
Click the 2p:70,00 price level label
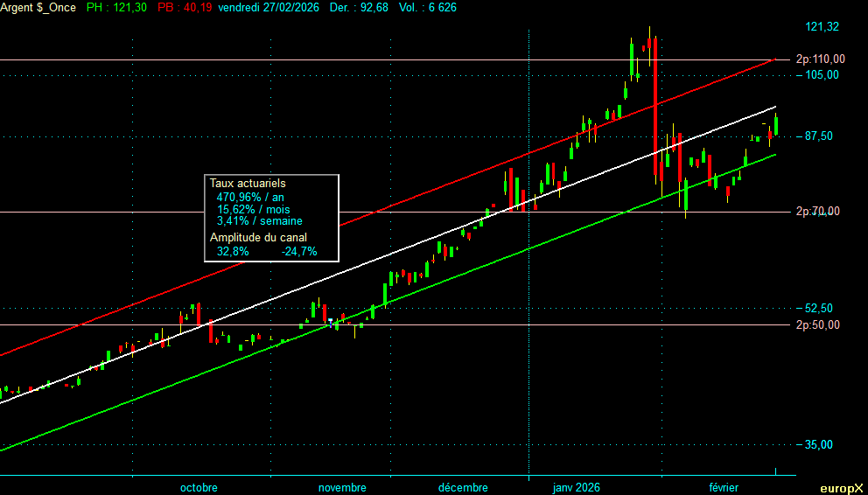point(820,212)
